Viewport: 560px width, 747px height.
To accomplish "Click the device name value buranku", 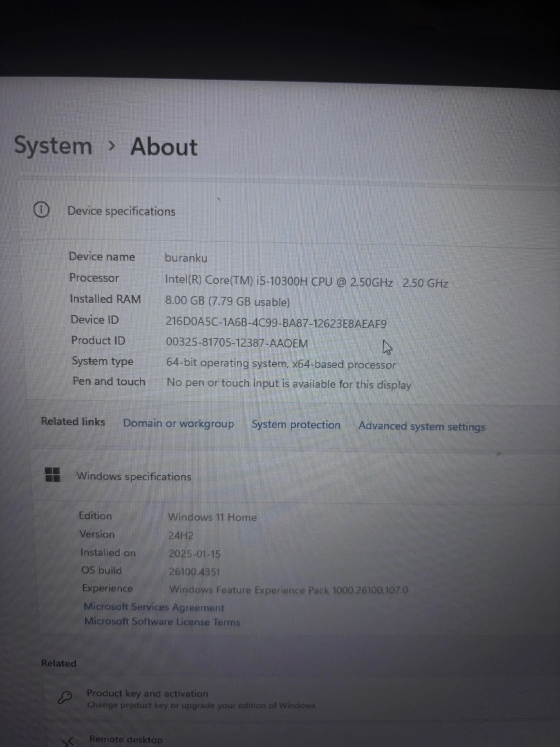I will [186, 258].
